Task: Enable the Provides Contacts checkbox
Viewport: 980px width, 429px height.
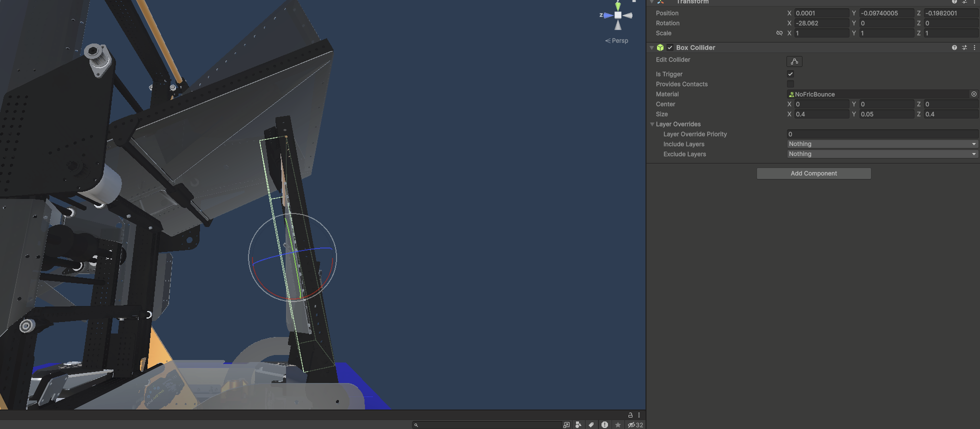Action: [x=790, y=84]
